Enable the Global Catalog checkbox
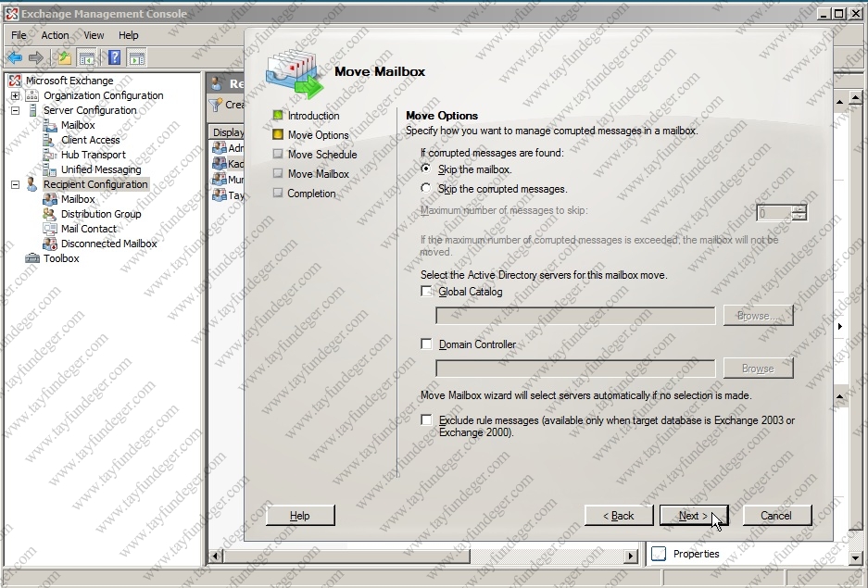The width and height of the screenshot is (868, 588). coord(426,291)
